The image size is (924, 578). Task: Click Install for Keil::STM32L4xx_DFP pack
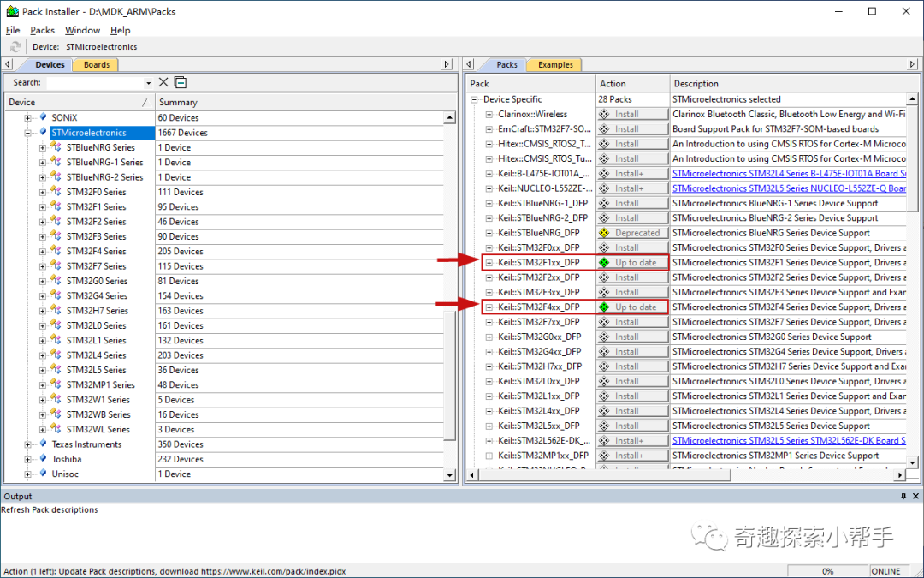tap(632, 410)
